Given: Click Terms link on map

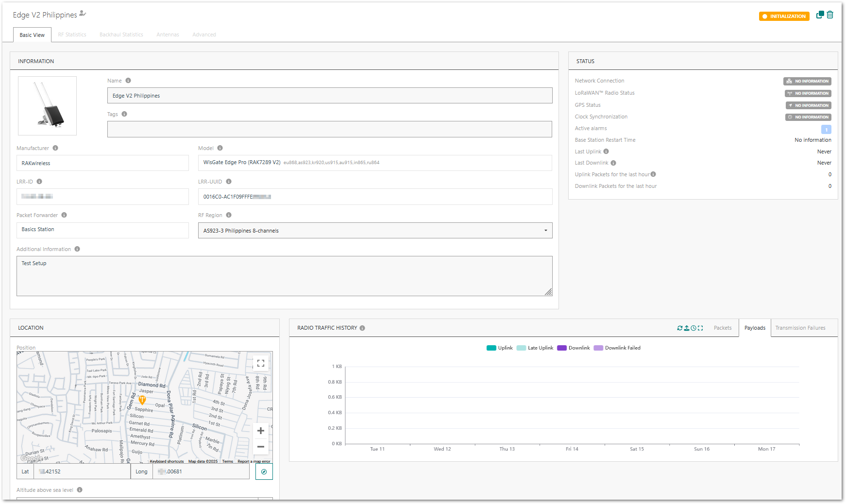Looking at the screenshot, I should [228, 461].
